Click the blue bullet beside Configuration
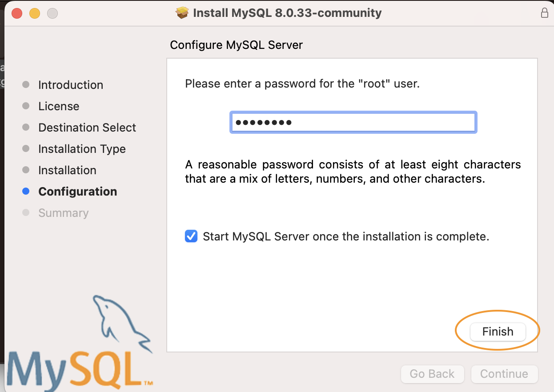Image resolution: width=554 pixels, height=392 pixels. point(26,192)
